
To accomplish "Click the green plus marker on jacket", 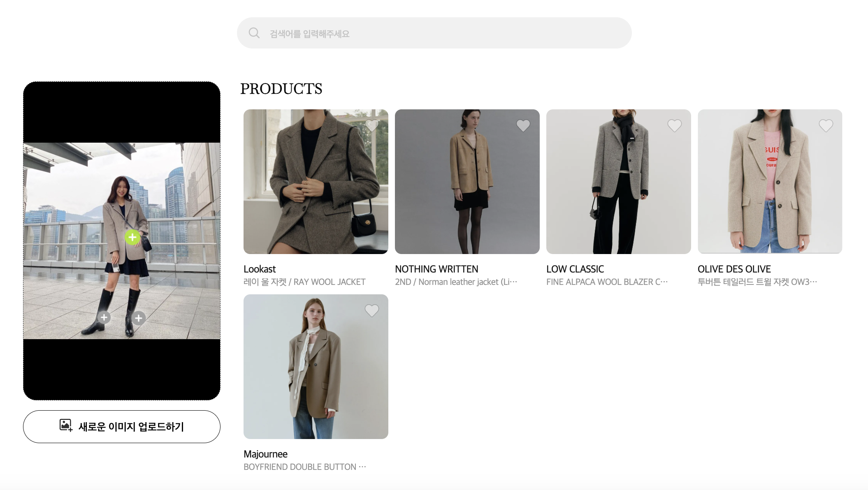I will tap(132, 237).
